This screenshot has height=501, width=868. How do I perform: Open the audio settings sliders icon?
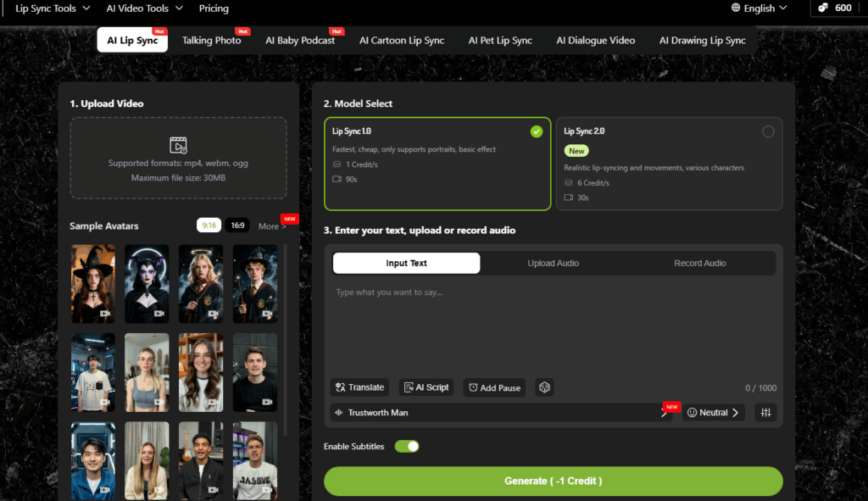[x=765, y=413]
